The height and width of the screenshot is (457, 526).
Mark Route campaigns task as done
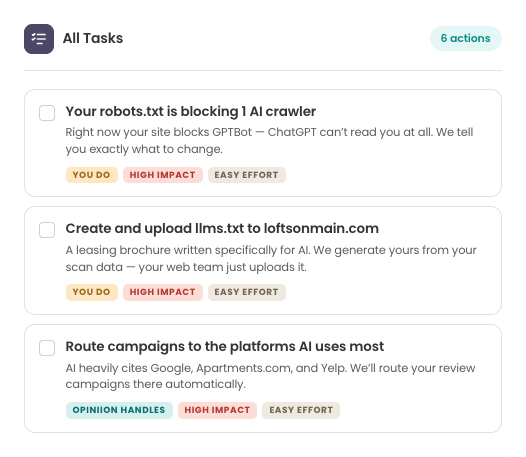pos(47,348)
